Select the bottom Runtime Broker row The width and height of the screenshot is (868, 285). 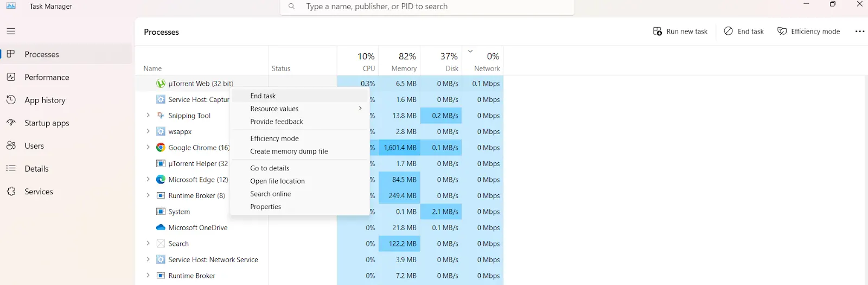(x=319, y=276)
